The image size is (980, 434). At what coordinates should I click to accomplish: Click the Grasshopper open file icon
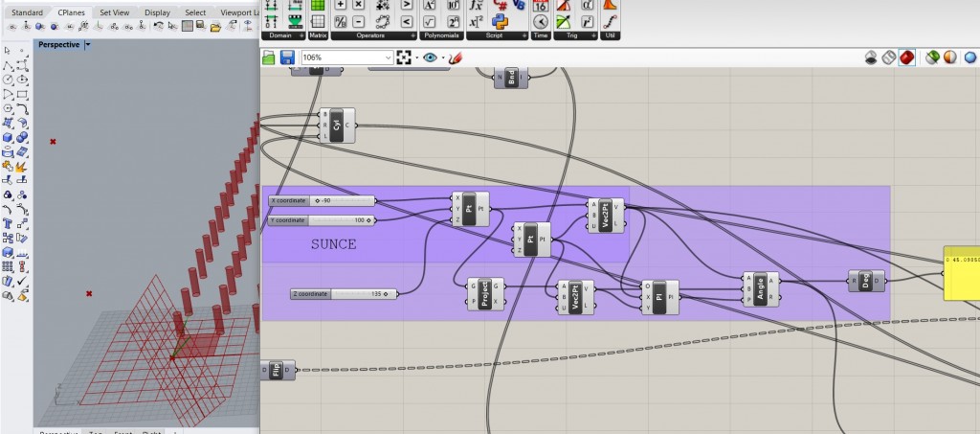click(269, 57)
